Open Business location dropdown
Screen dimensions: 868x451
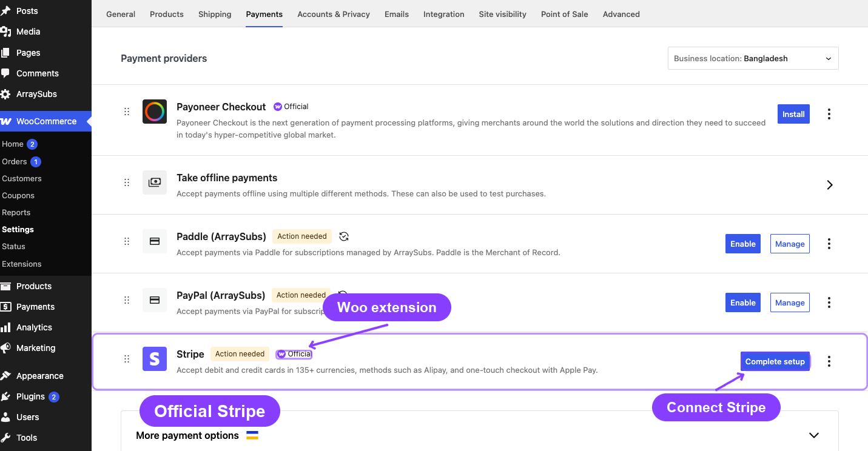click(753, 58)
